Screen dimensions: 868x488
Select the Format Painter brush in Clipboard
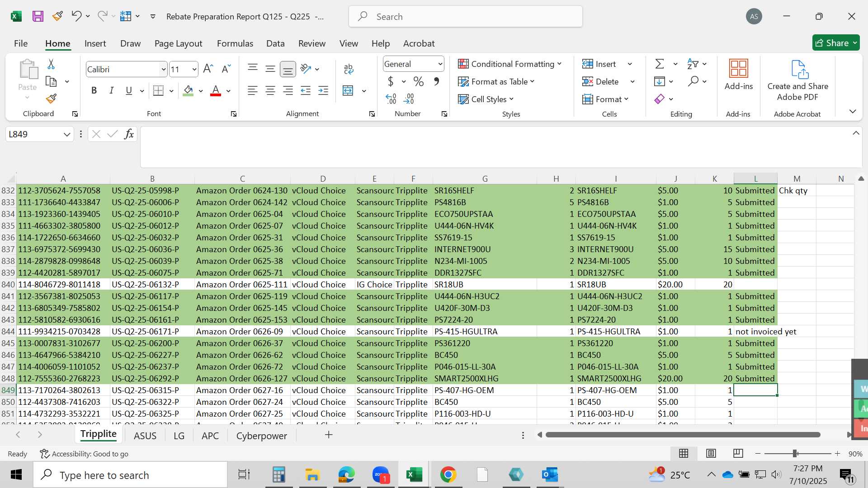[51, 99]
